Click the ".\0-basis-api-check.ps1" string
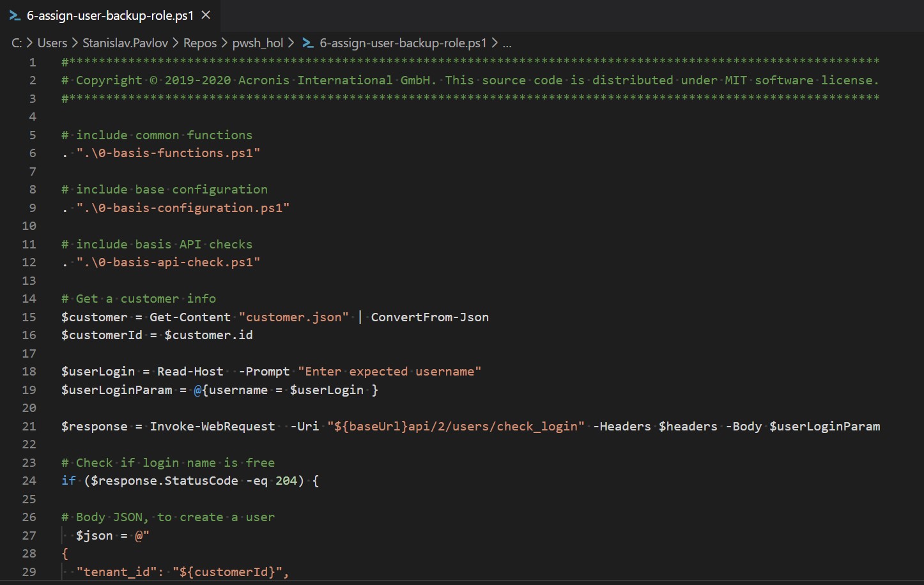This screenshot has width=924, height=585. click(x=168, y=262)
